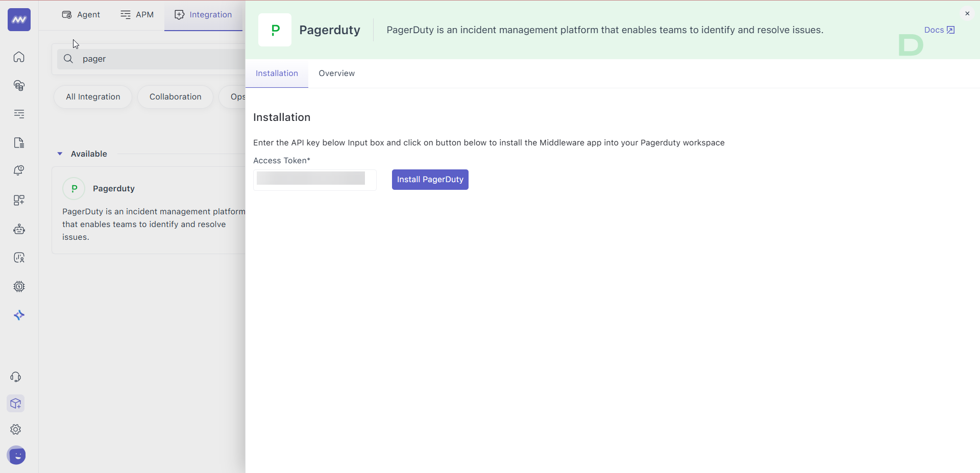Click the Install PagerDuty button
980x473 pixels.
click(x=430, y=179)
